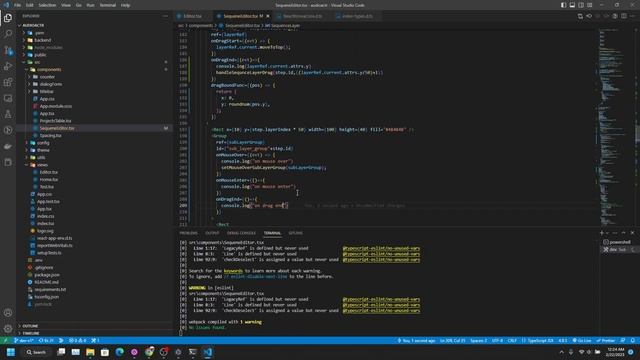The width and height of the screenshot is (640, 360).
Task: Open Microsoft Edge from the taskbar
Action: (x=120, y=352)
